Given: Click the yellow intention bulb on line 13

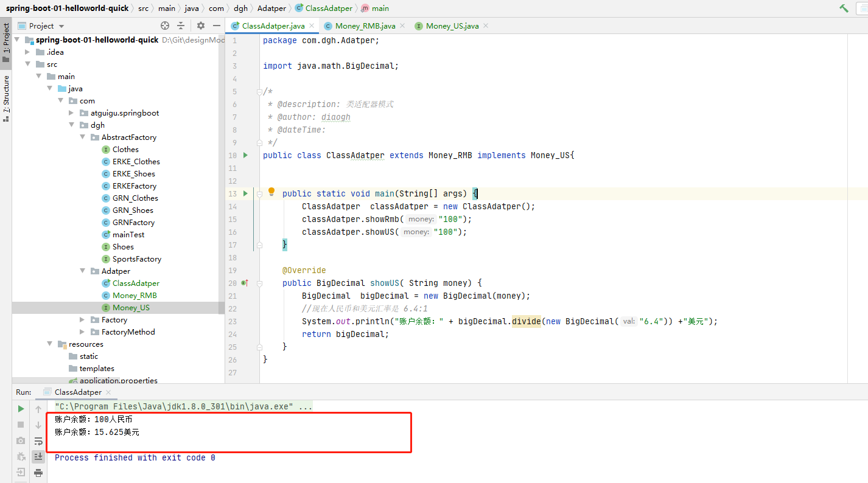Looking at the screenshot, I should (x=272, y=192).
